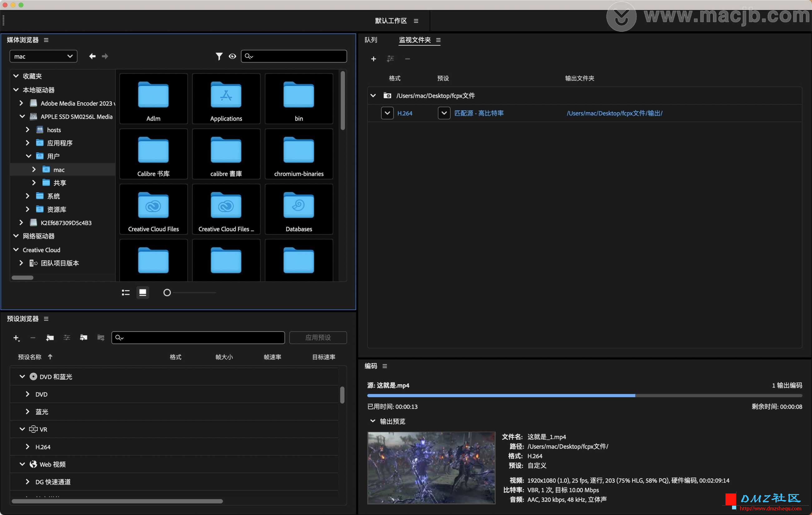Delete preset with minus icon

[x=33, y=338]
